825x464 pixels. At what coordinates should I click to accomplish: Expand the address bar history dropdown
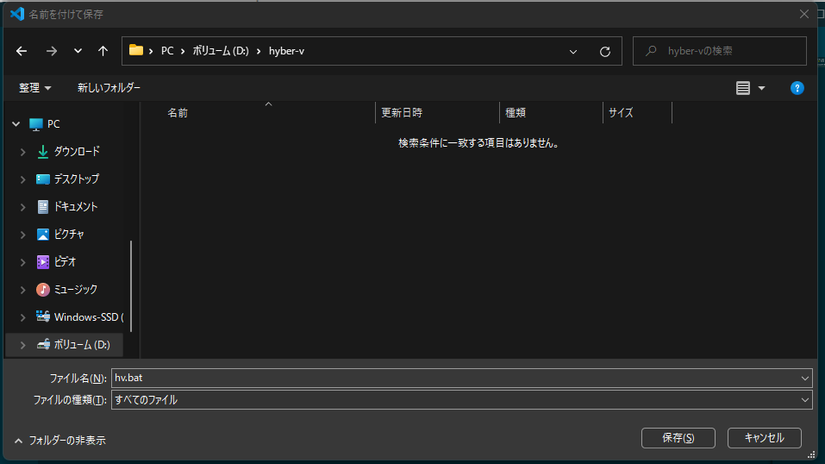point(573,52)
